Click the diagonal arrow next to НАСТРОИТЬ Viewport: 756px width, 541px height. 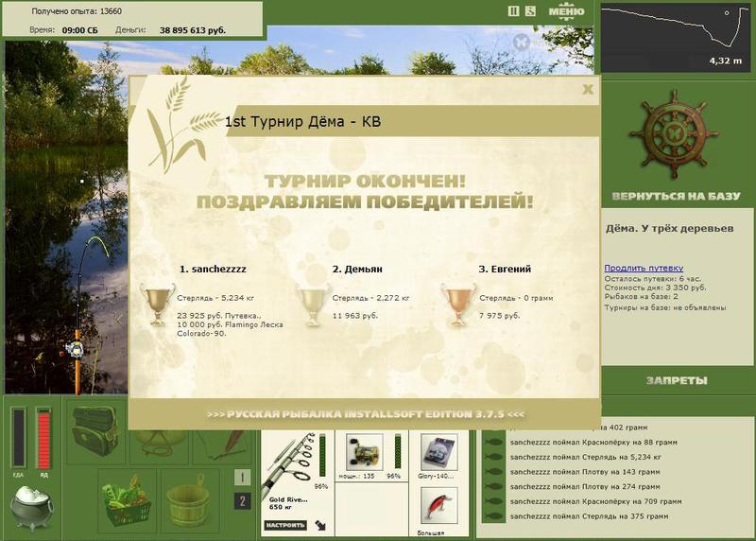(x=320, y=525)
